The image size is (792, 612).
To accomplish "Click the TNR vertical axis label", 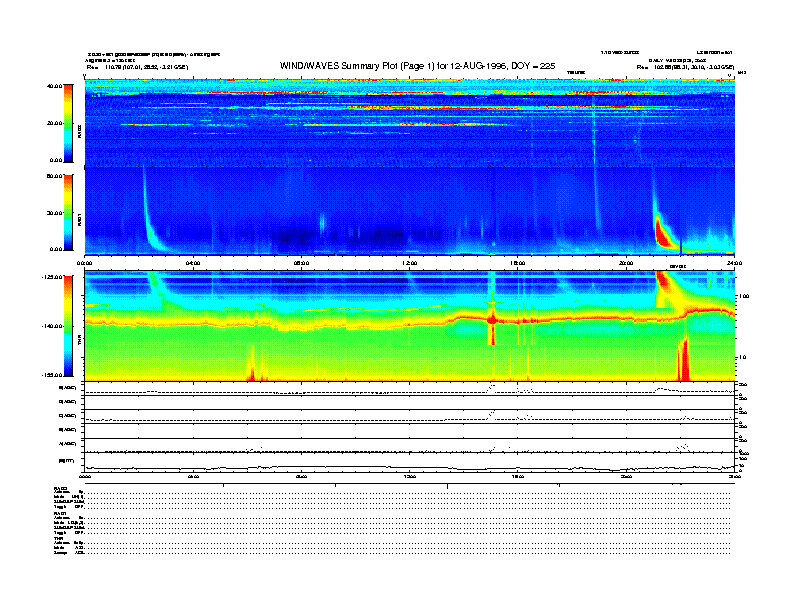I will (79, 341).
